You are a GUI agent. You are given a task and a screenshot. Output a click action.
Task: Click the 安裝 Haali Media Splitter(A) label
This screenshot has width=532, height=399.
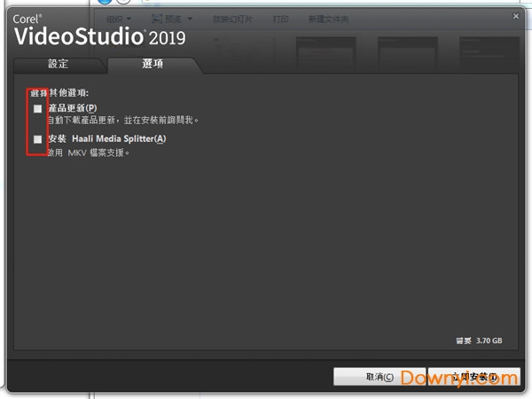click(x=106, y=139)
